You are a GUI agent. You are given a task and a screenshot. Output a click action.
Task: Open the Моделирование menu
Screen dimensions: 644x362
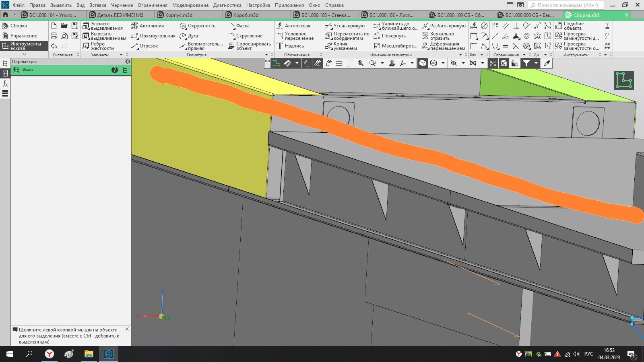tap(190, 5)
